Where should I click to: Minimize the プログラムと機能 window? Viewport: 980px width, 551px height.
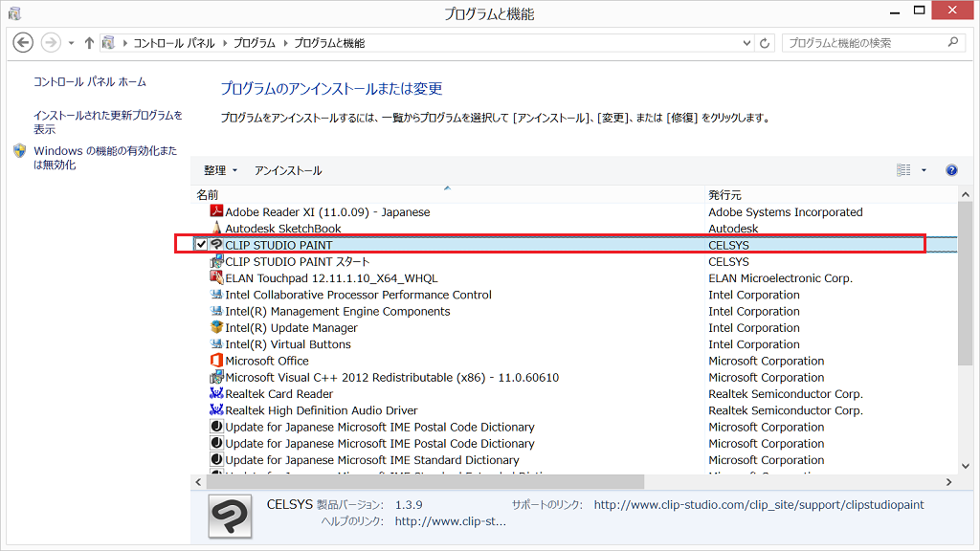(895, 11)
